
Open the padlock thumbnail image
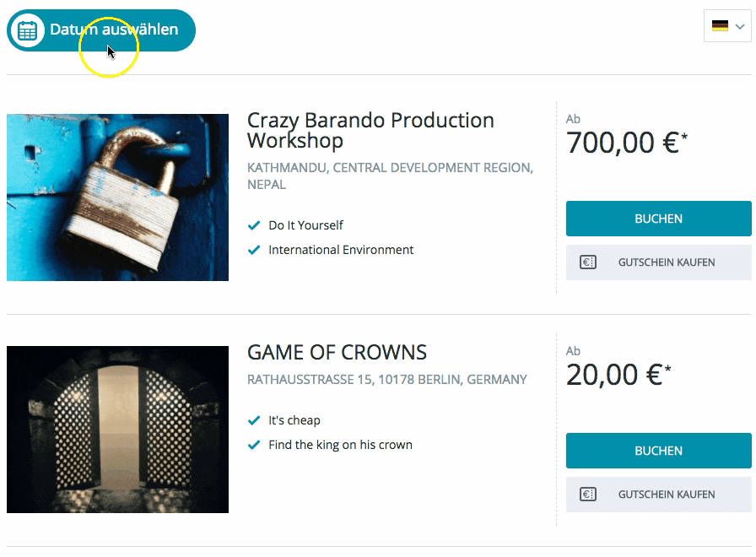pyautogui.click(x=117, y=197)
